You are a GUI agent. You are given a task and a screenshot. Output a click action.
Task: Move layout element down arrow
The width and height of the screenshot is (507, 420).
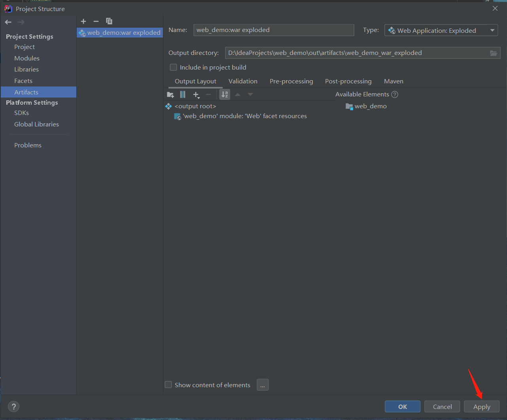tap(250, 94)
